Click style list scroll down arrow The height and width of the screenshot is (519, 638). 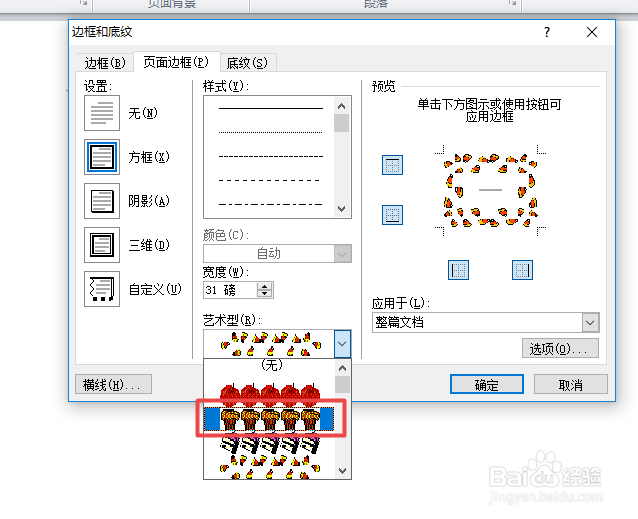point(341,209)
